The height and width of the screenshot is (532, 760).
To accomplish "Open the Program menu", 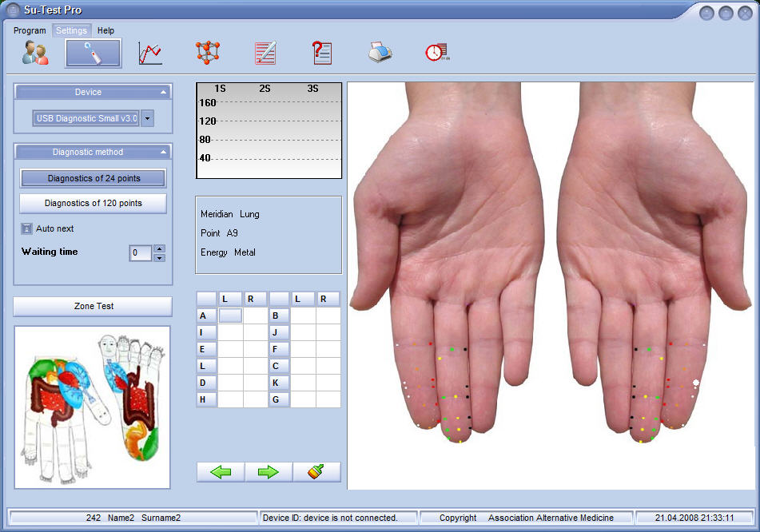I will click(x=30, y=30).
